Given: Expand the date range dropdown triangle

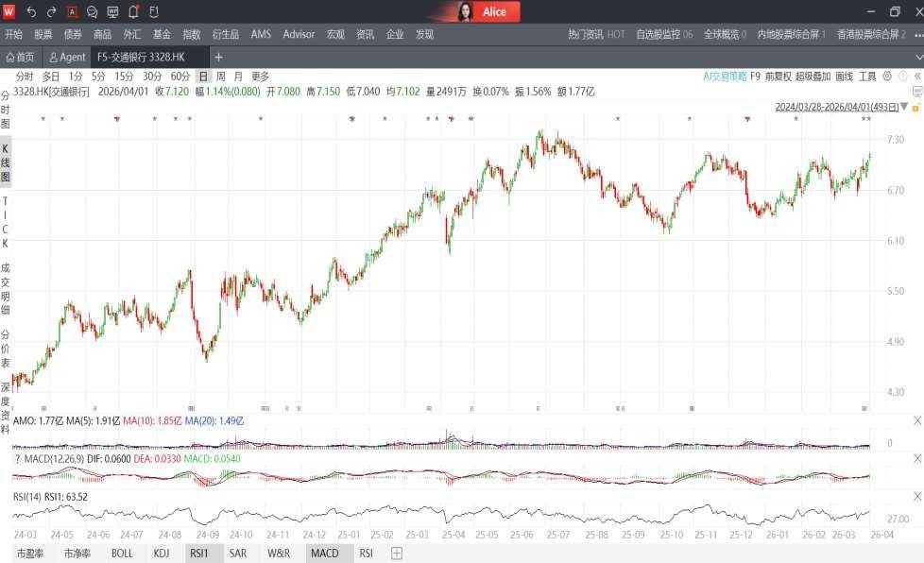Looking at the screenshot, I should point(904,107).
